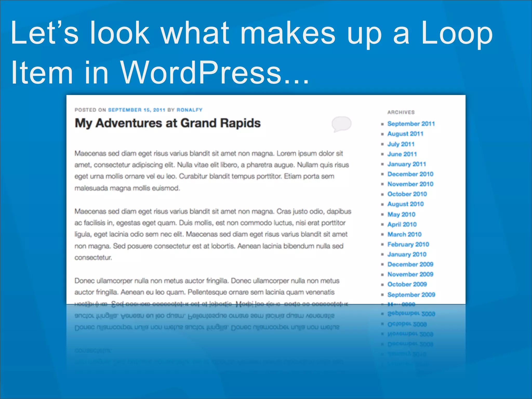532x399 pixels.
Task: Open the post title My Adventures at Grand Rapids
Action: [168, 123]
